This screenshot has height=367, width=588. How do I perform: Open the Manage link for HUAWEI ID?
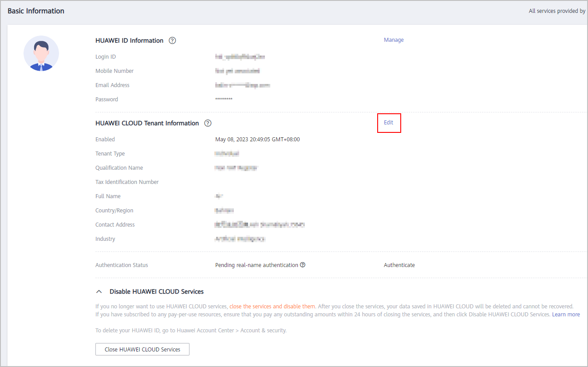click(x=394, y=40)
